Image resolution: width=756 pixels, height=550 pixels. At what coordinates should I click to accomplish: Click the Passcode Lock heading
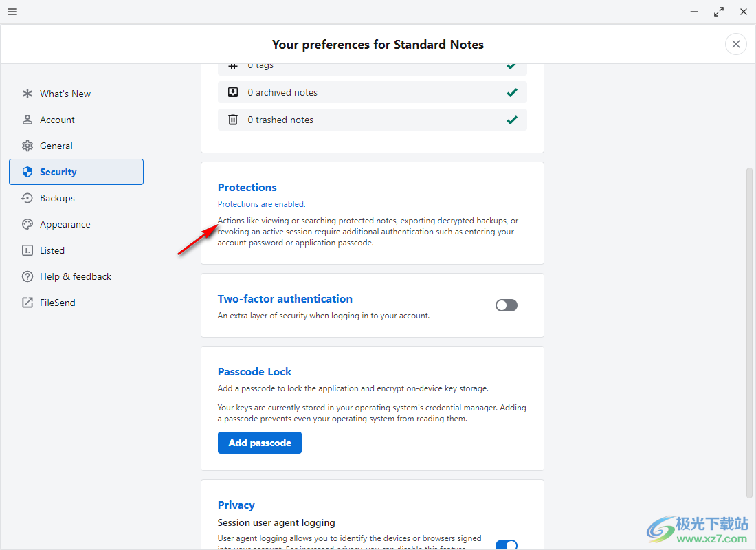point(254,371)
